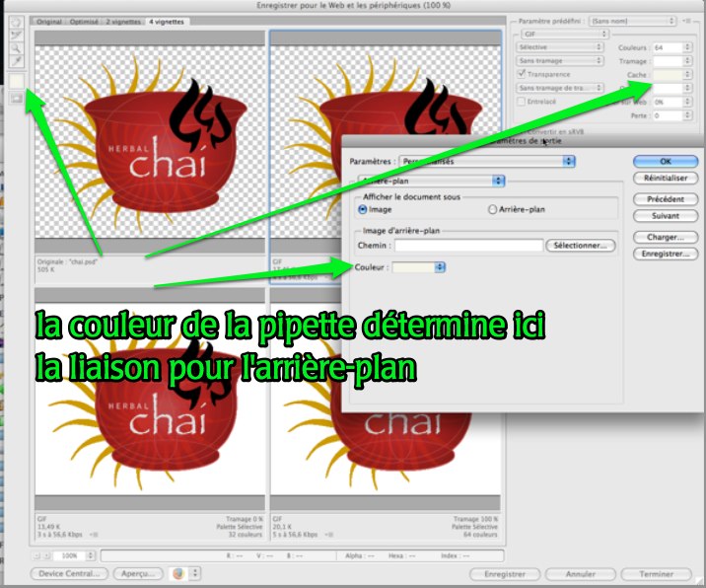
Task: Open the optimize panel flyout menu icon
Action: [x=688, y=19]
